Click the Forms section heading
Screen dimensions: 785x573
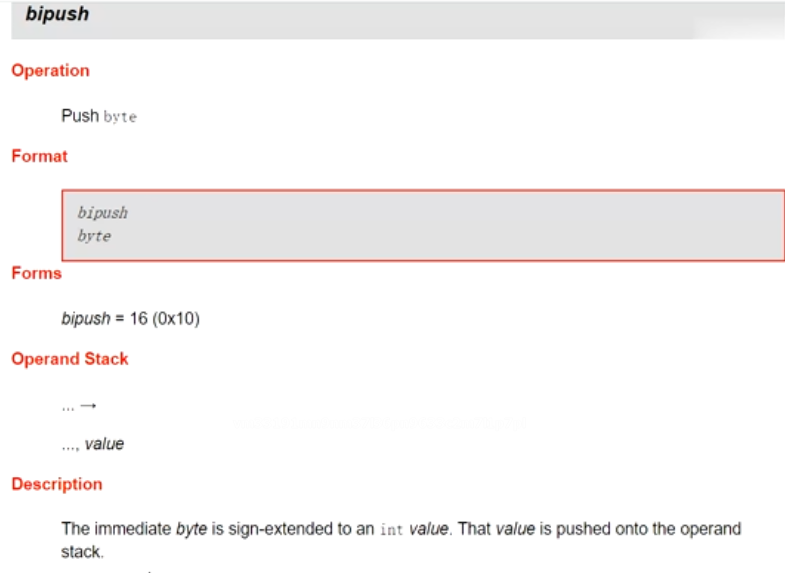coord(36,274)
